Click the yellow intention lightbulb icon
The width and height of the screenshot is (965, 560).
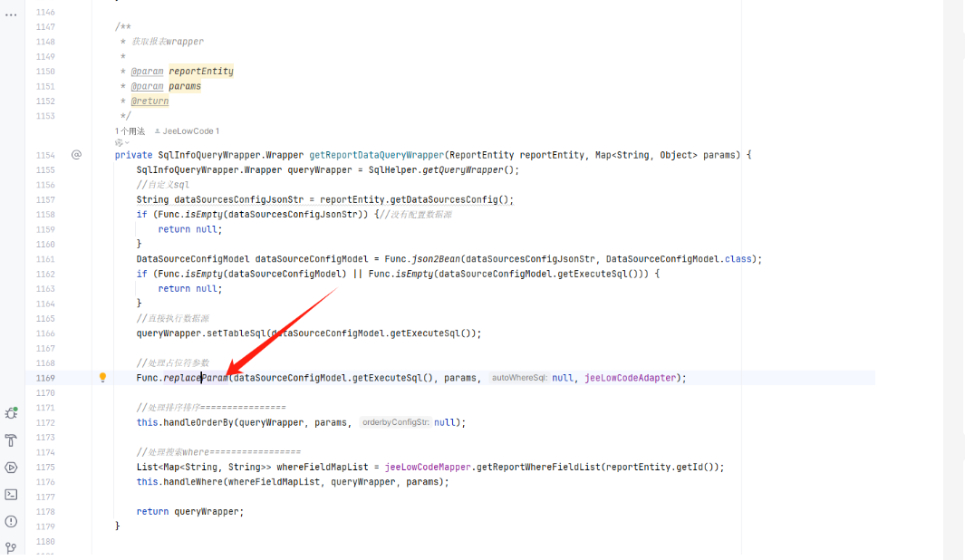click(x=102, y=378)
